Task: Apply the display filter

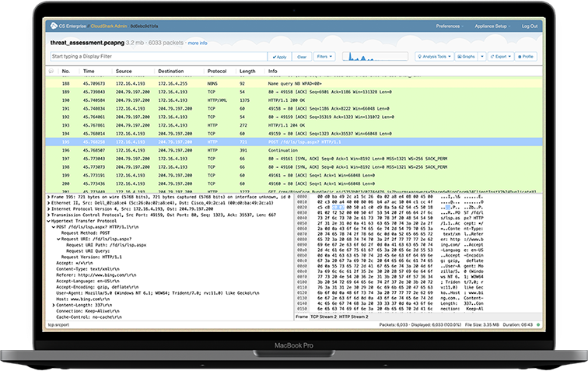Action: click(279, 57)
